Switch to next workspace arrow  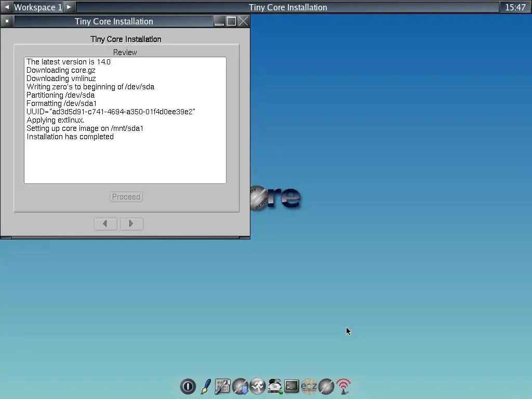pos(69,7)
